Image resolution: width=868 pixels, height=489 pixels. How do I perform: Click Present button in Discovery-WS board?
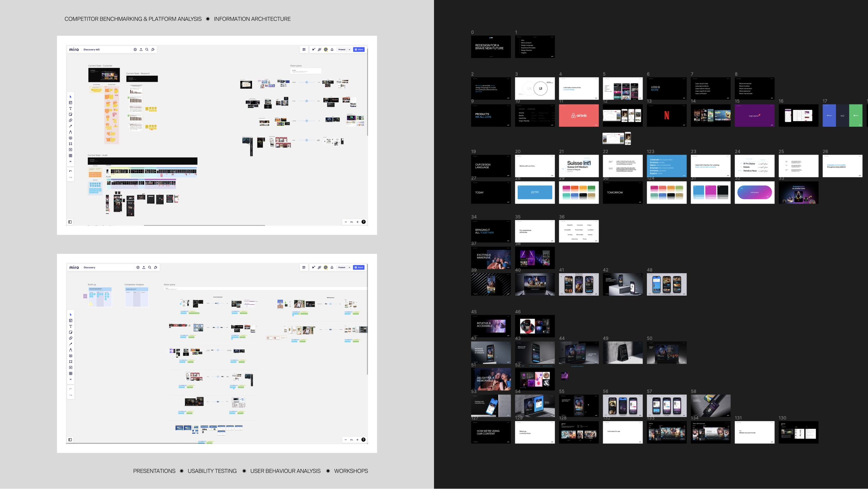tap(342, 49)
